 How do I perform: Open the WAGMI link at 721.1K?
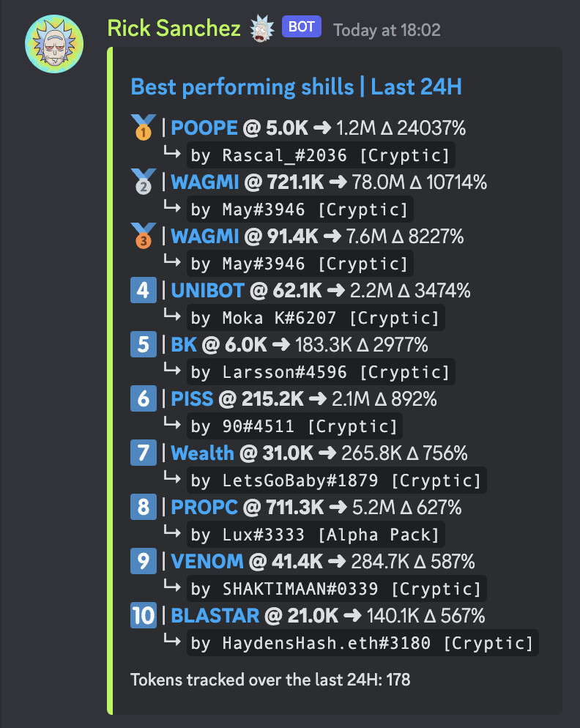[x=205, y=182]
